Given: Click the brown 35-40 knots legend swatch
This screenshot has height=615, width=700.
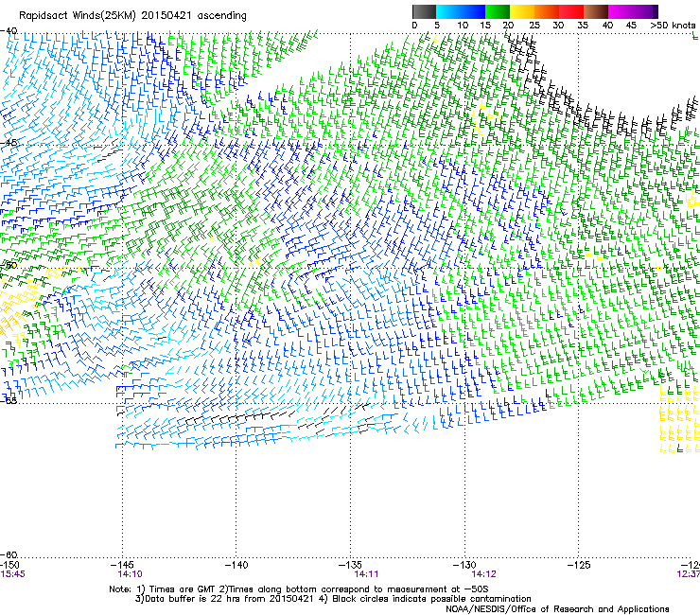Looking at the screenshot, I should 596,11.
